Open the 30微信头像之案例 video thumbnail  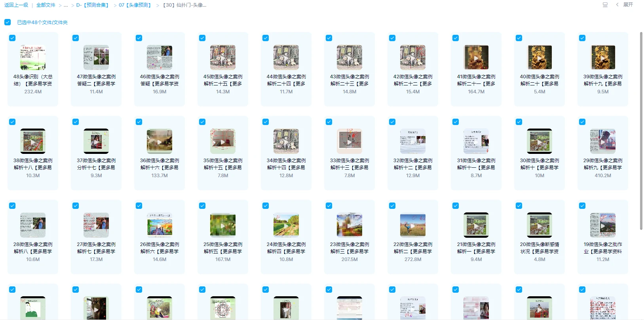click(540, 141)
